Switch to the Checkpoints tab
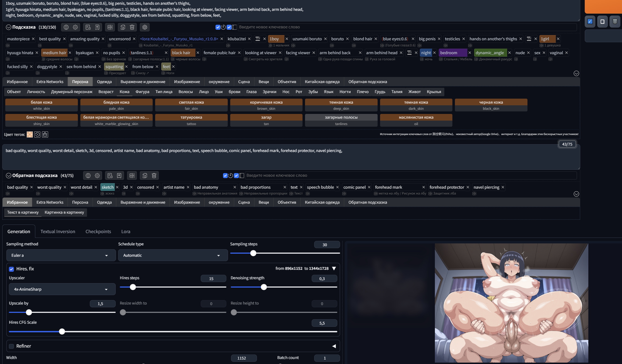The width and height of the screenshot is (622, 364). click(x=98, y=231)
